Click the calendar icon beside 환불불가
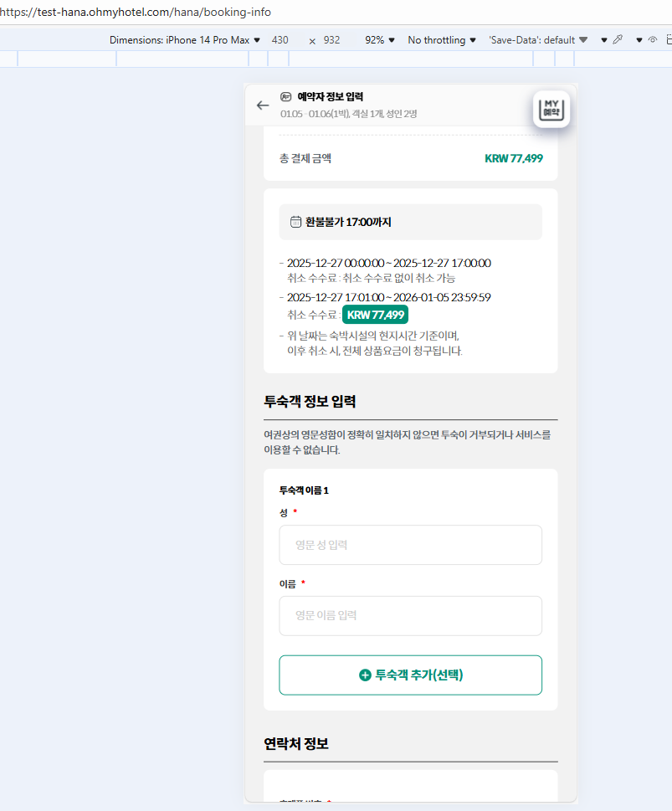672x811 pixels. coord(295,222)
